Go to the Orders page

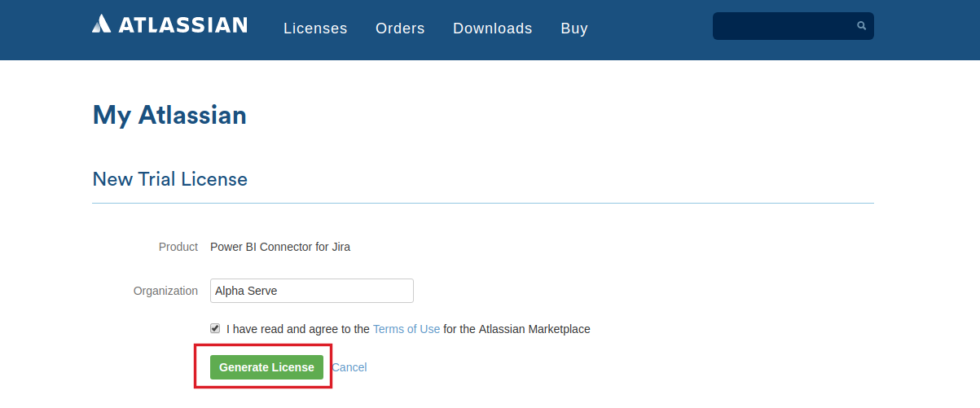400,29
